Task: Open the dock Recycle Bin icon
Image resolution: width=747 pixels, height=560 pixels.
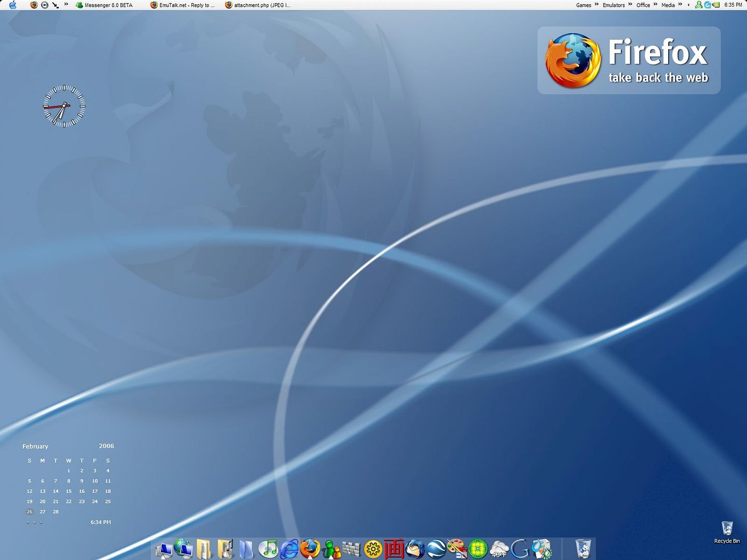Action: point(583,549)
